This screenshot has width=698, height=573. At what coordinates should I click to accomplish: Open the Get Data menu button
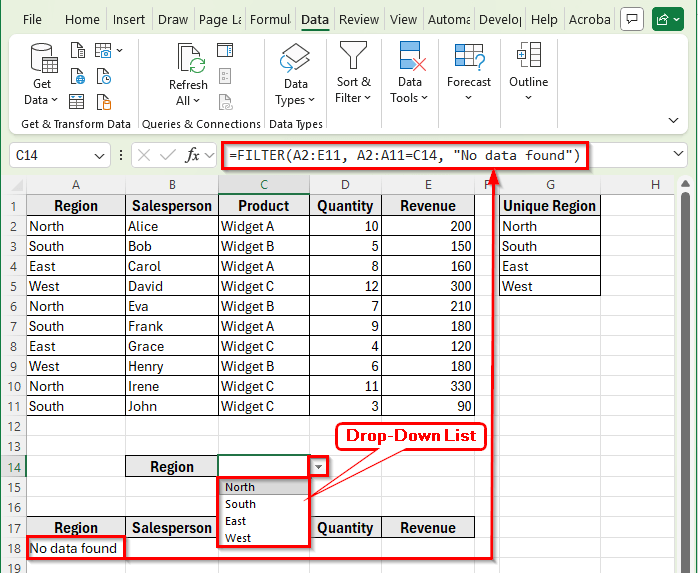click(x=42, y=74)
